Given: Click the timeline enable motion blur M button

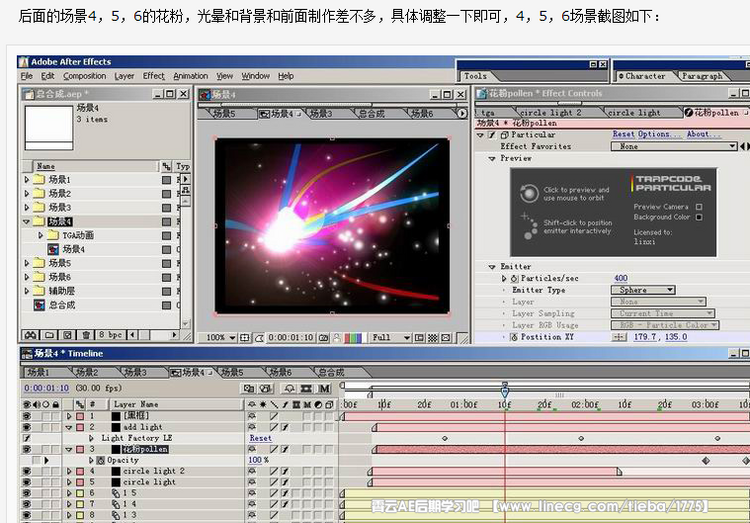Looking at the screenshot, I should click(x=324, y=389).
